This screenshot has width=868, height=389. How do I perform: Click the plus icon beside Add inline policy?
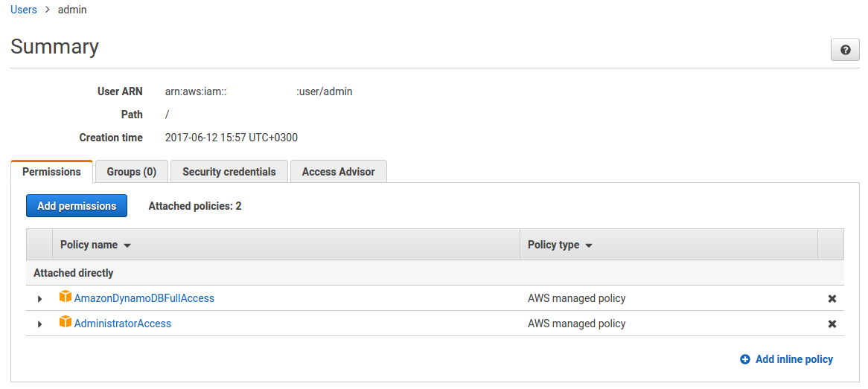coord(744,360)
